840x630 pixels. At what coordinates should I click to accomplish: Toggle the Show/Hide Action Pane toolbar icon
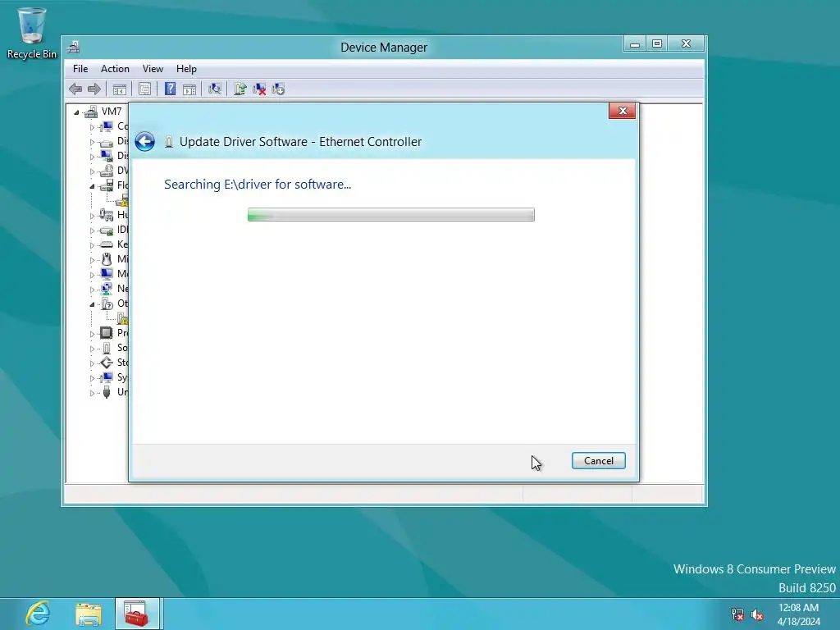[x=189, y=89]
